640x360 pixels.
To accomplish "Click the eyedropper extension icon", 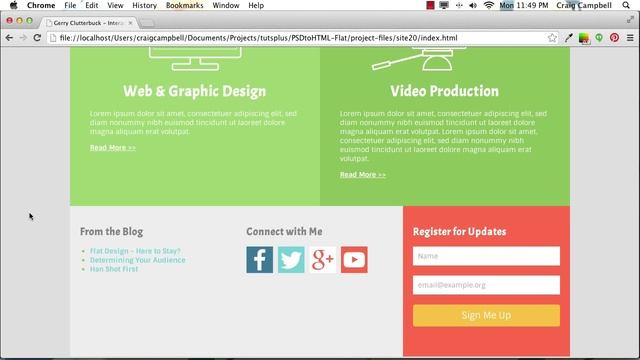I will pos(569,38).
